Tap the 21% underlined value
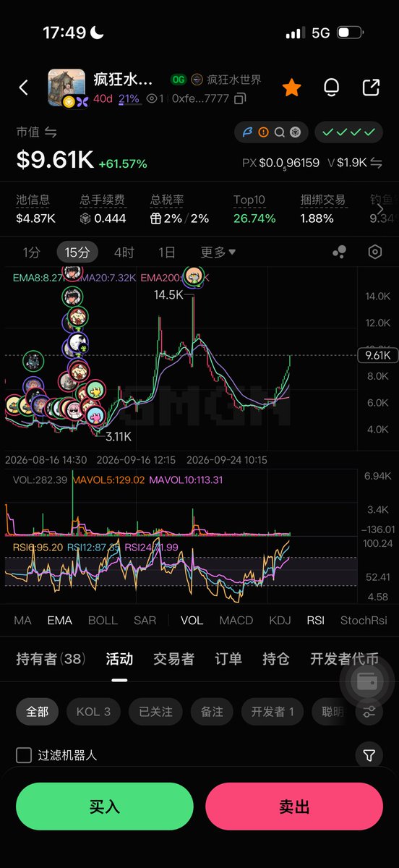Image resolution: width=399 pixels, height=868 pixels. pos(129,98)
